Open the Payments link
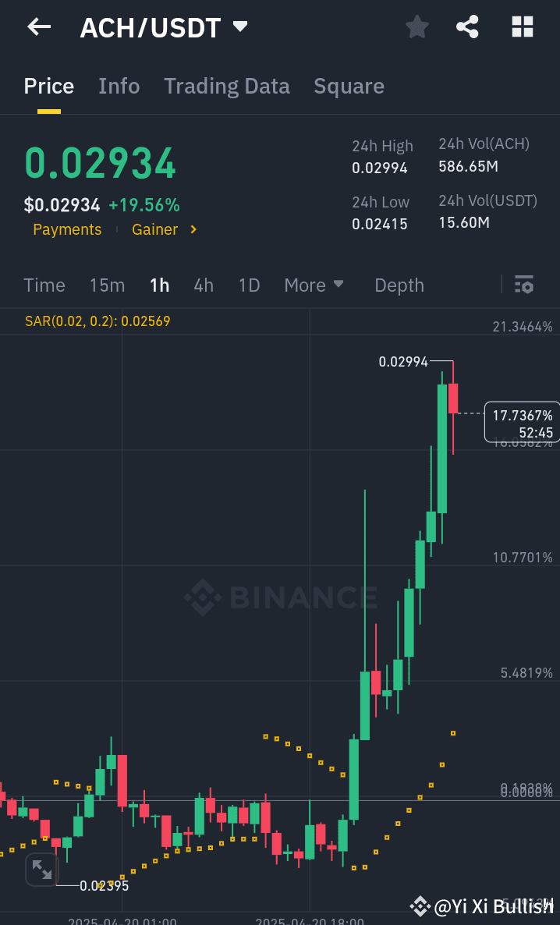 click(67, 229)
